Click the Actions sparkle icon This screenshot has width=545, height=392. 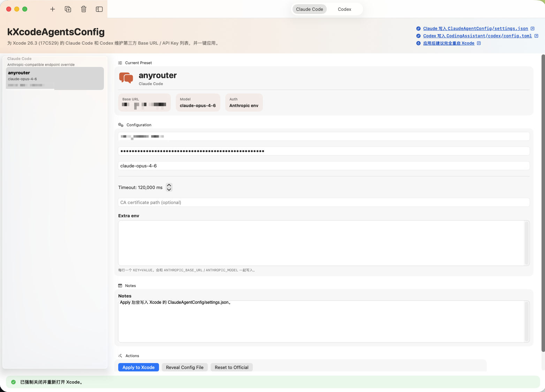click(x=120, y=356)
